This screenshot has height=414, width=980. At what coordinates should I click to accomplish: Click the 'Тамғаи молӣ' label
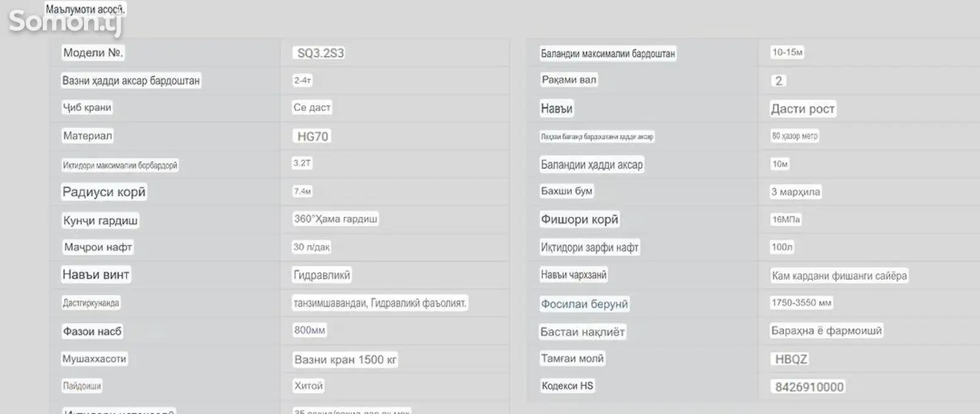[572, 358]
